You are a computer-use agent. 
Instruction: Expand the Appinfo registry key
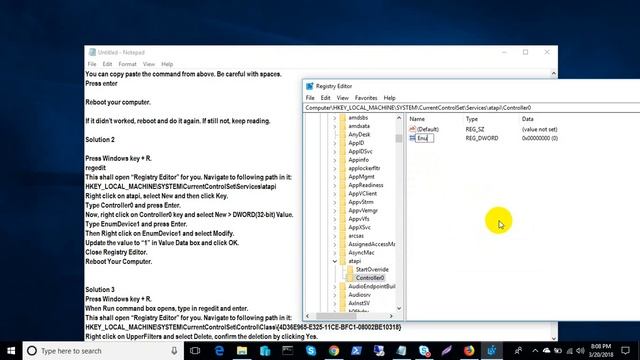(335, 160)
